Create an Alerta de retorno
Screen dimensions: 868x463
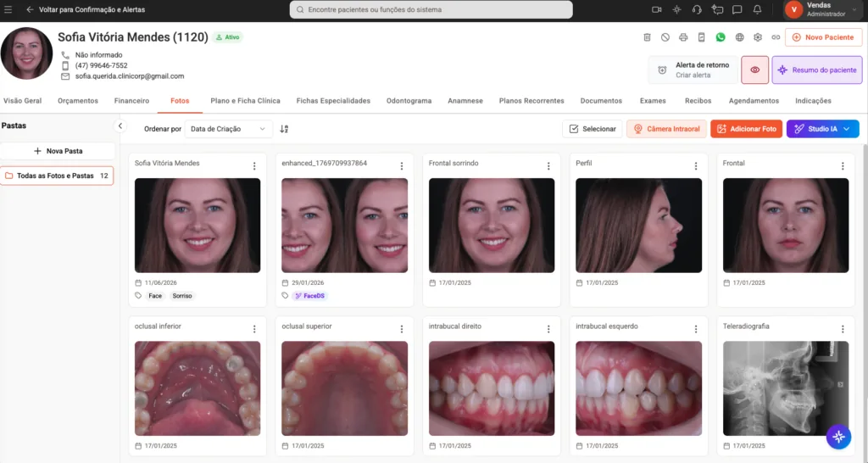693,70
